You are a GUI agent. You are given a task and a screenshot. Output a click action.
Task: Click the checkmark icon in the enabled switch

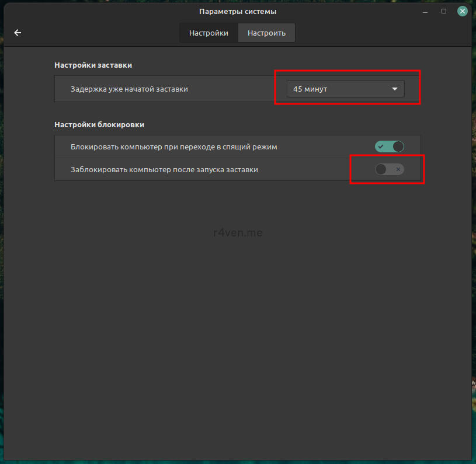(381, 146)
